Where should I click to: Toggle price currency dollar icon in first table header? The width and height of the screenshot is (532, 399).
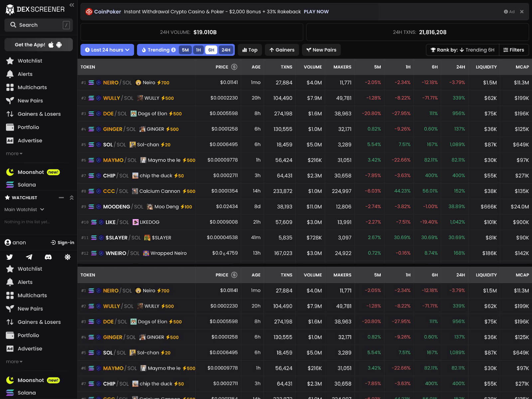point(234,67)
